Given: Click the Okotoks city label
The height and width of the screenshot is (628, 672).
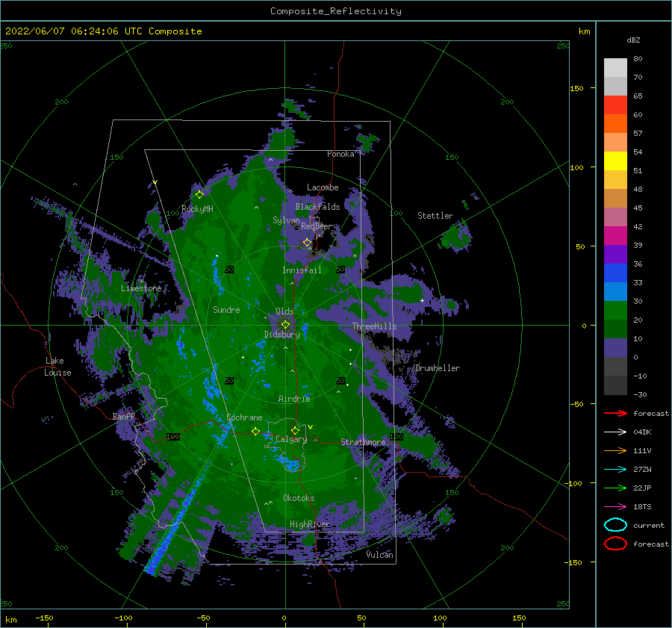Looking at the screenshot, I should [299, 498].
